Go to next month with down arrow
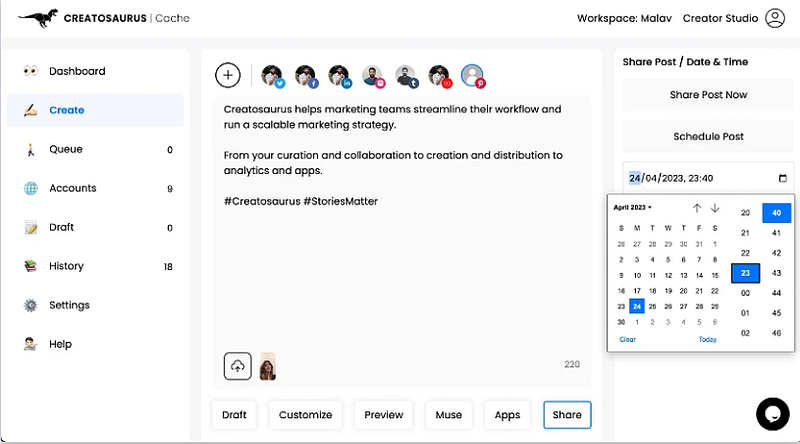This screenshot has width=800, height=444. tap(715, 208)
